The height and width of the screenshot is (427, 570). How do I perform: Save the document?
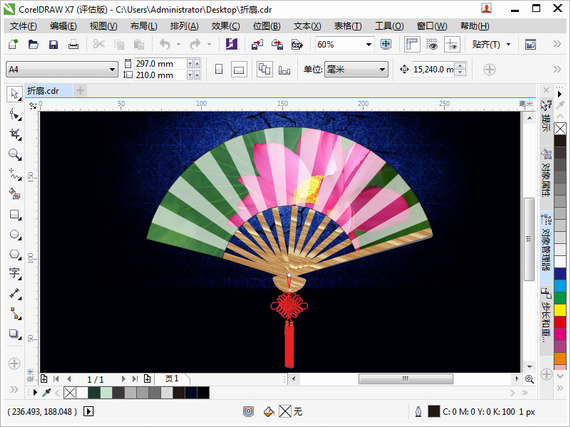53,44
